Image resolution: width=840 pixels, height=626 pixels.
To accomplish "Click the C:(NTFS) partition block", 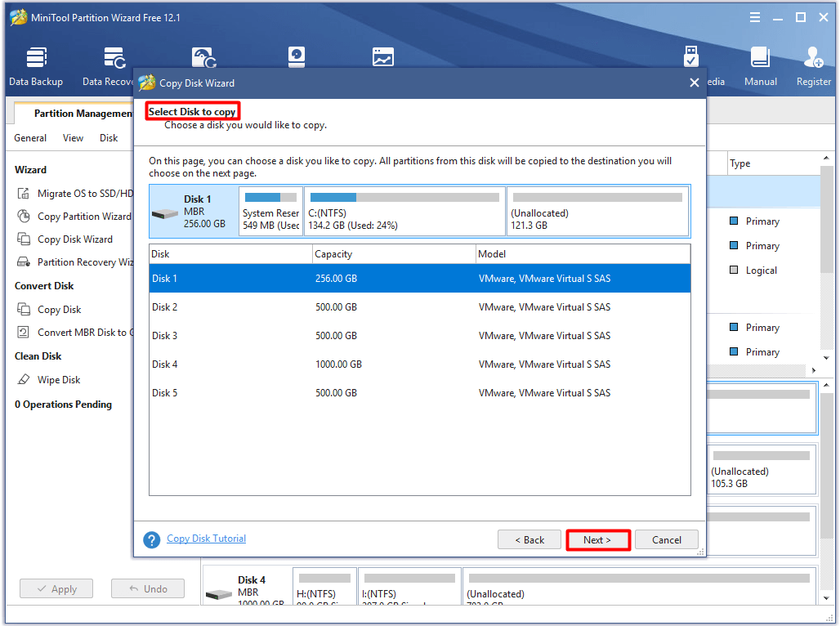I will (404, 211).
